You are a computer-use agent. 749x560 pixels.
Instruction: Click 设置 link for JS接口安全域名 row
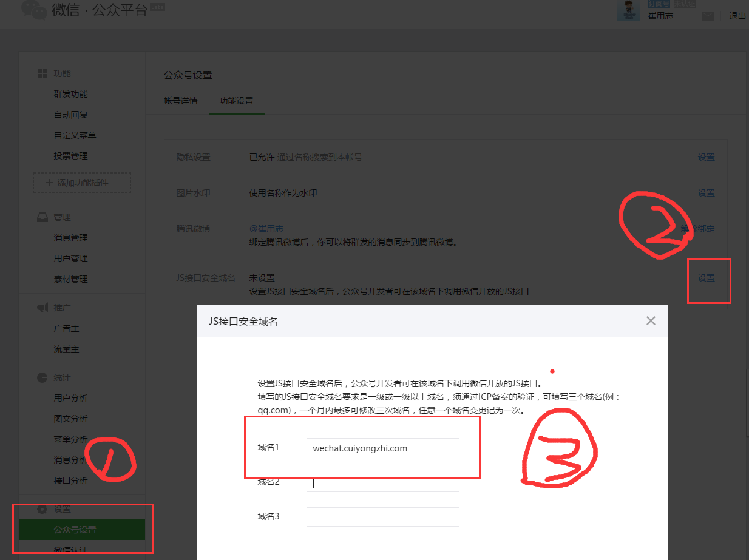[706, 278]
